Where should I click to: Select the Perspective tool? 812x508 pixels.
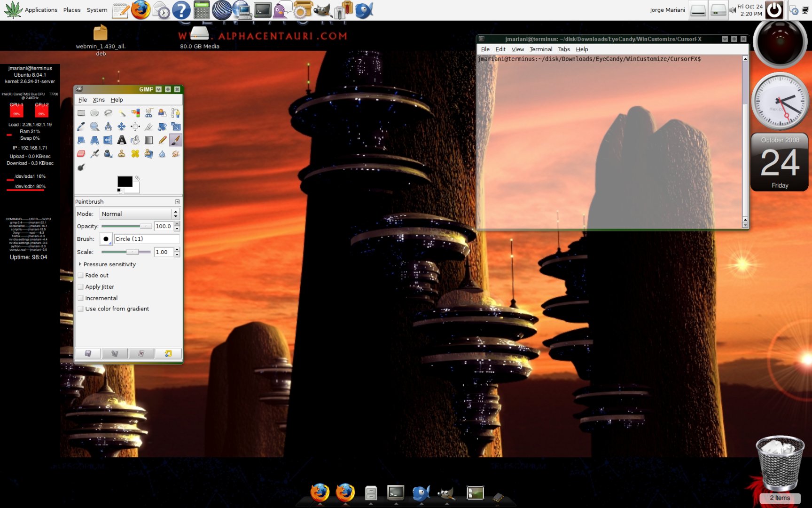point(94,140)
